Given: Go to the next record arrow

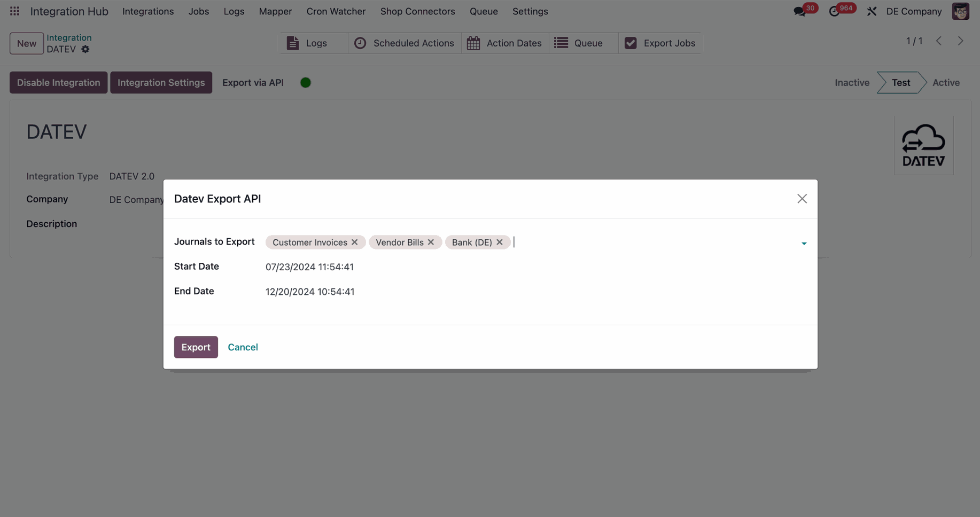Looking at the screenshot, I should [960, 41].
